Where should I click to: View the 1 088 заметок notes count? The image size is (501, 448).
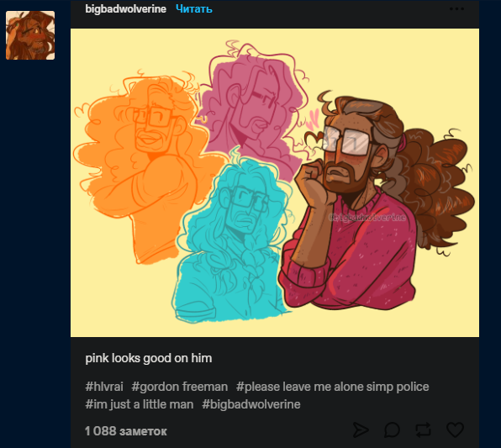(126, 431)
